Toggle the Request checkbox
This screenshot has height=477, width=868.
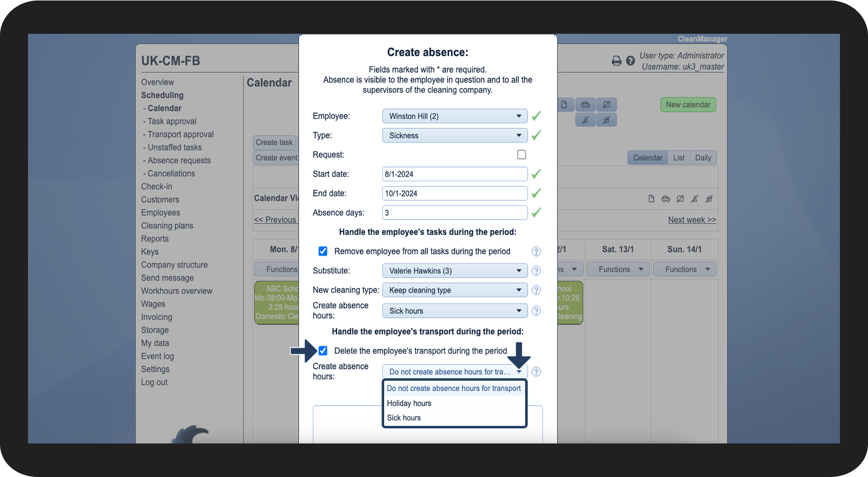point(522,155)
